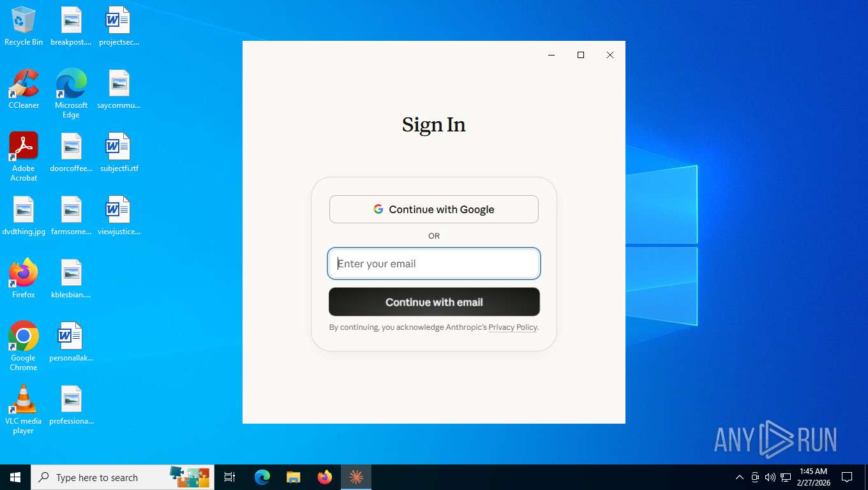Select the breakpost image file icon
Image resolution: width=868 pixels, height=490 pixels.
tap(71, 27)
